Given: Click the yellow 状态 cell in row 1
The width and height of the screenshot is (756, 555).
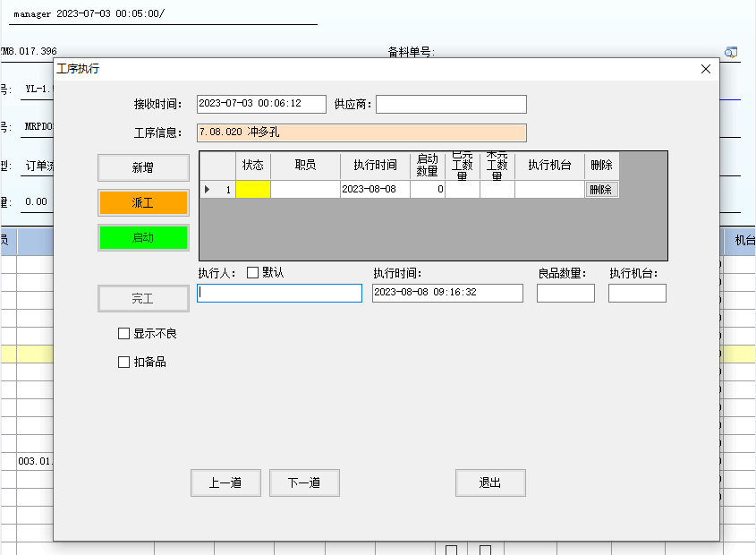Looking at the screenshot, I should [252, 190].
